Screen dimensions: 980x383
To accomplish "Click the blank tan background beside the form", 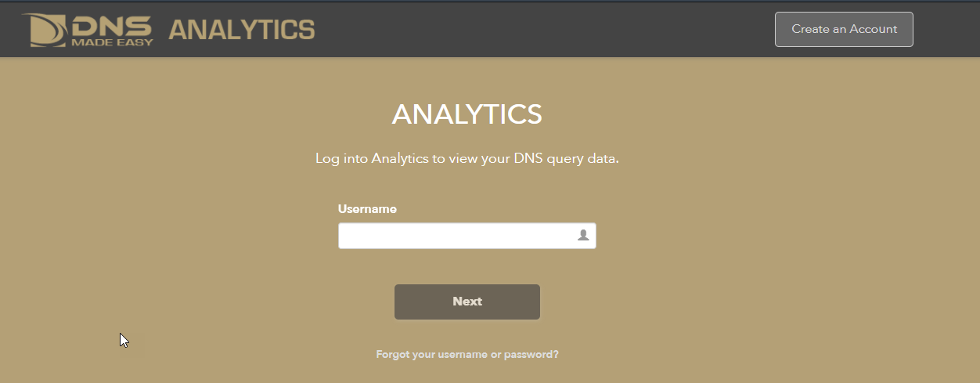I will click(x=783, y=235).
